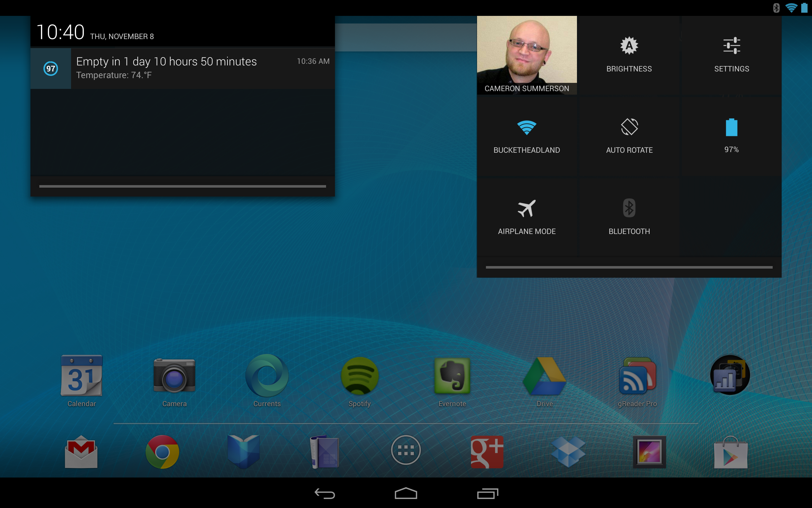Tap the BUCKETHEADLAND Wi-Fi tile
Viewport: 812px width, 508px height.
pyautogui.click(x=527, y=136)
